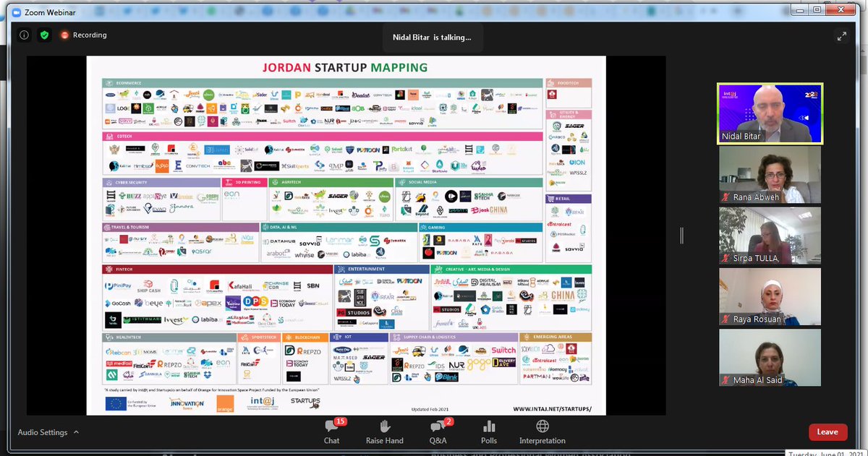Click the ENTERTAINMENT category header on slide
The width and height of the screenshot is (868, 456).
382,269
